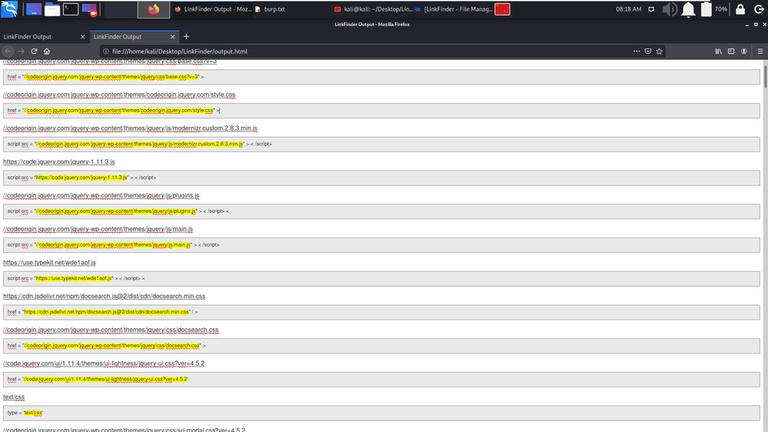Click the highlighted docsearch.min.css href text
Viewport: 768px width, 432px height.
pyautogui.click(x=106, y=312)
